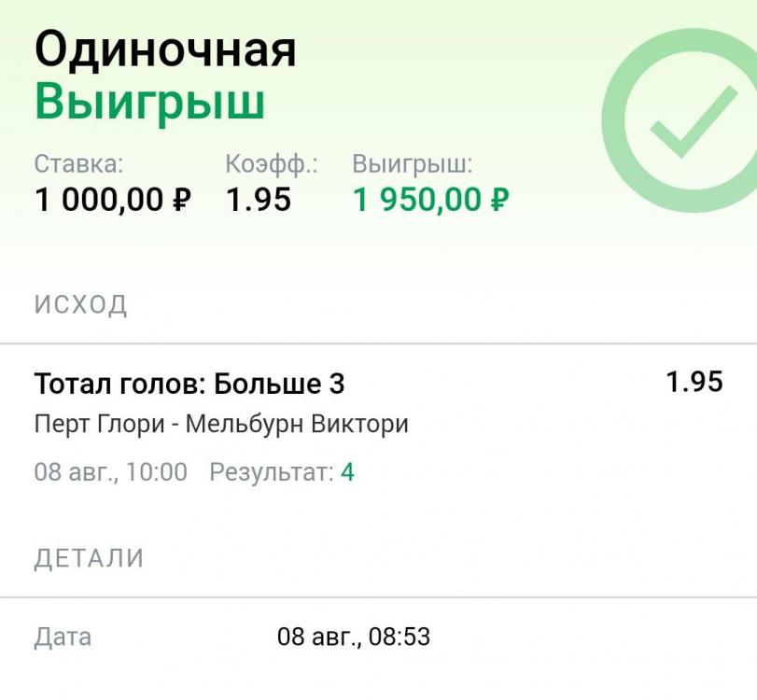Viewport: 757px width, 700px height.
Task: Click the "Ставка:" label
Action: pyautogui.click(x=78, y=164)
